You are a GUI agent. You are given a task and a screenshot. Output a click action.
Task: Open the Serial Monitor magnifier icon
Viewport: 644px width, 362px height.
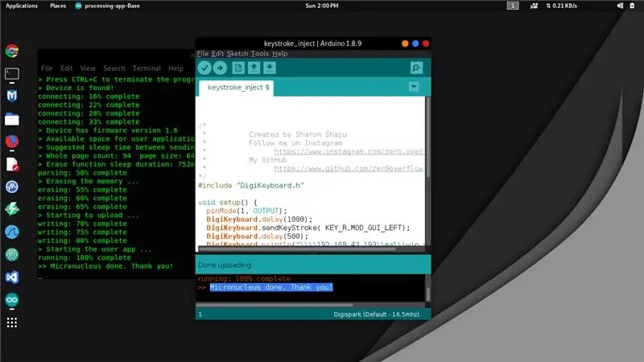[x=416, y=68]
